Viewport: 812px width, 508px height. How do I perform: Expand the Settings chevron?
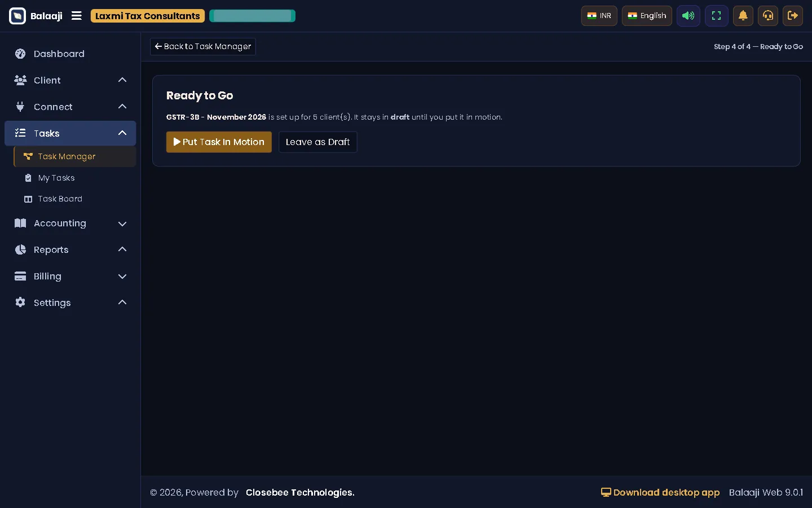pyautogui.click(x=122, y=303)
